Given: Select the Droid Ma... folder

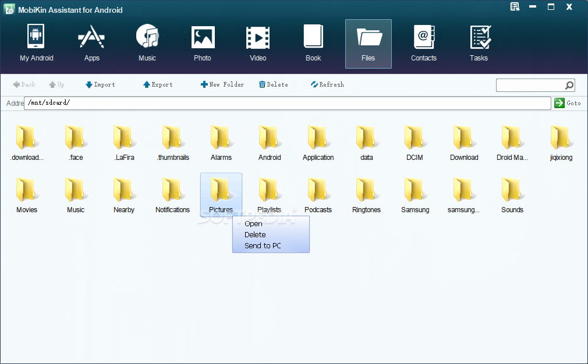Looking at the screenshot, I should point(512,143).
